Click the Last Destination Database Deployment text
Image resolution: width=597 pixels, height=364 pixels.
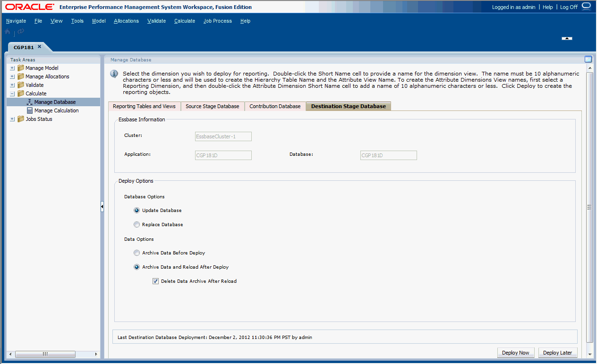pyautogui.click(x=215, y=338)
